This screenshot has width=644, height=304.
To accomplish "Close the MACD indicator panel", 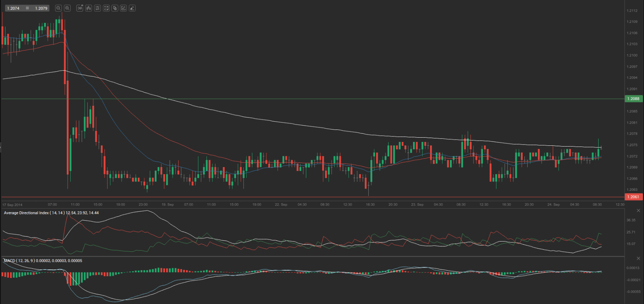I will coord(639,258).
